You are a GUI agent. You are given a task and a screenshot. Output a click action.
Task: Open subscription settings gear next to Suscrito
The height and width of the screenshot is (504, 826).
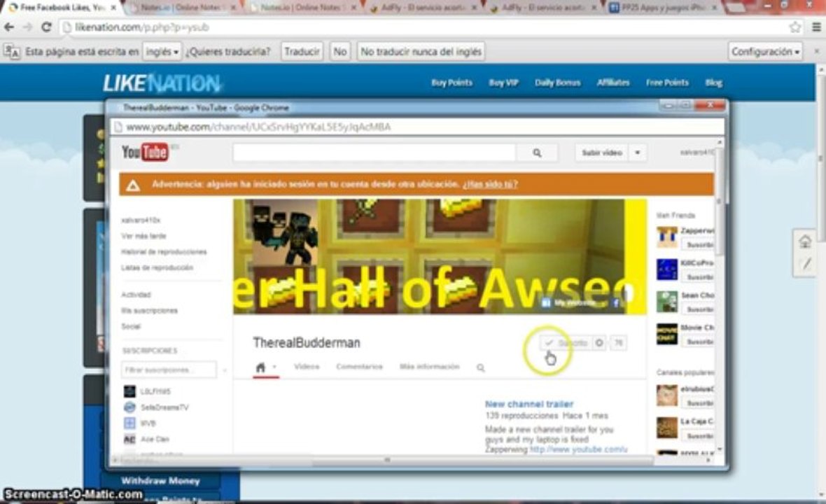[599, 343]
